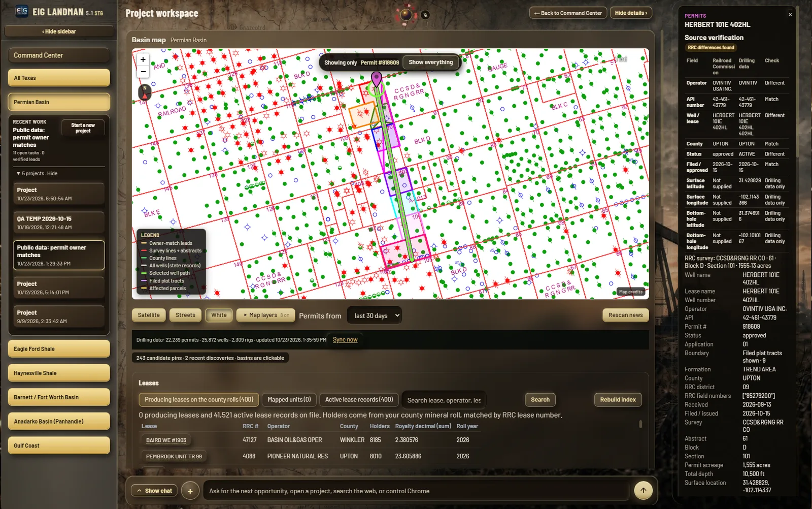This screenshot has width=812, height=509.
Task: Close the permits detail panel
Action: coord(790,15)
